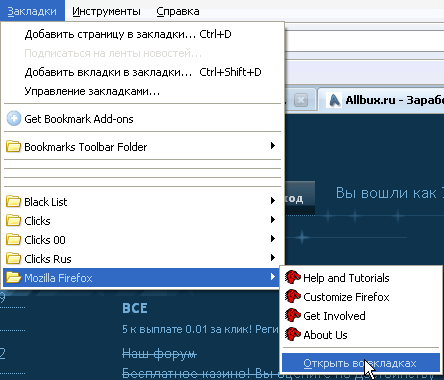Click the Clicks 00 folder icon
This screenshot has height=380, width=444.
(x=13, y=239)
